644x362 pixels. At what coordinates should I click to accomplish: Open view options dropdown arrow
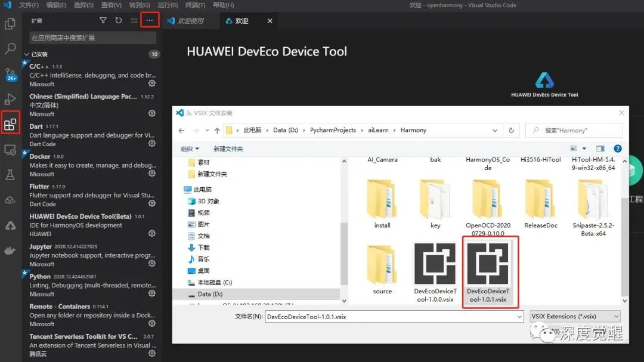point(584,148)
